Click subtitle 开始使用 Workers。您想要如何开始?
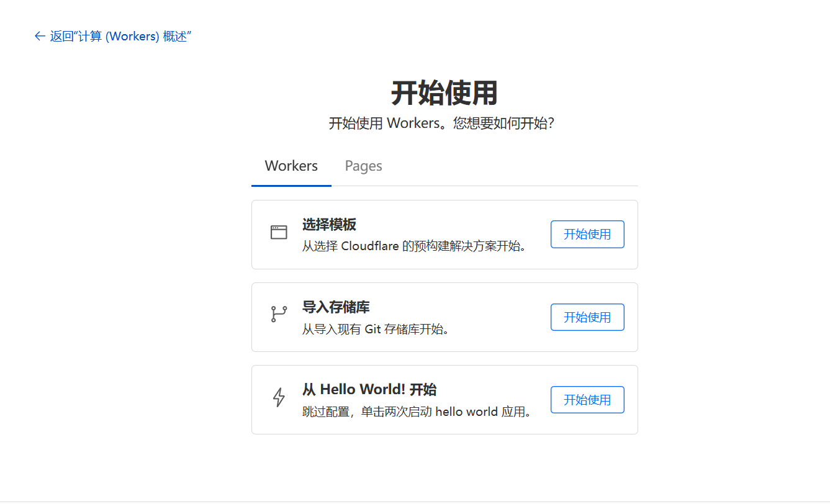The height and width of the screenshot is (504, 830). [441, 123]
